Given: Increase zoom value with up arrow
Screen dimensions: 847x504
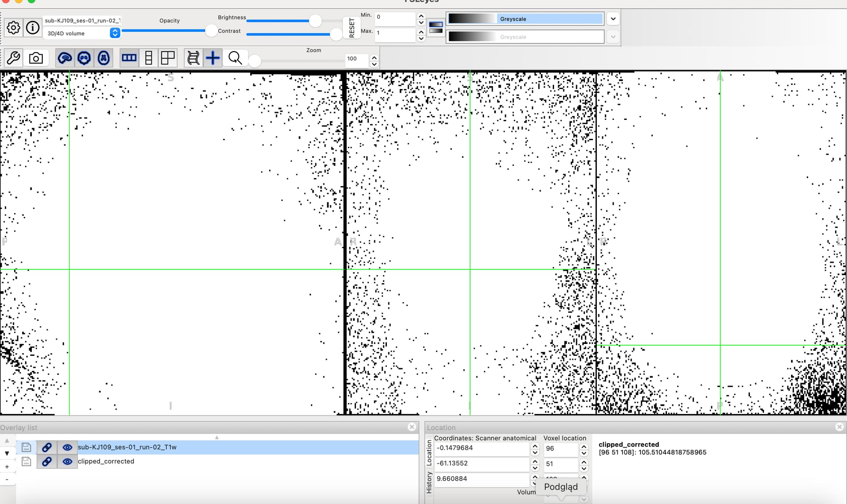Looking at the screenshot, I should coord(374,57).
